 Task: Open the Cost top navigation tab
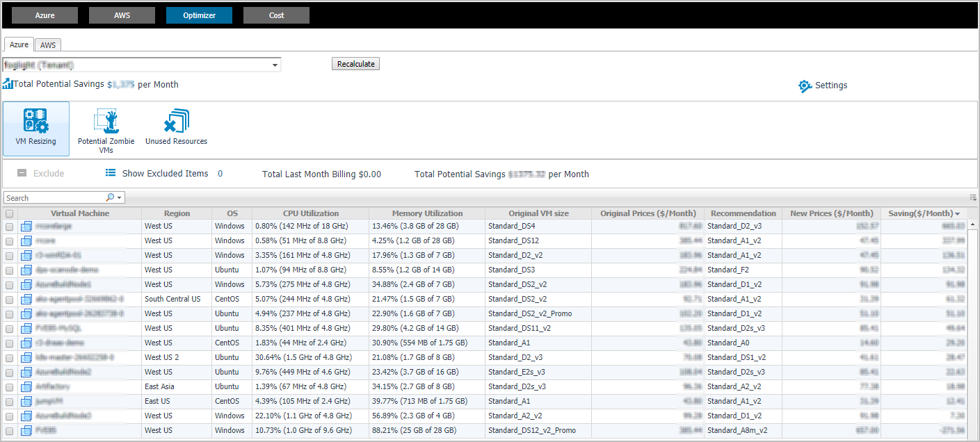(276, 15)
